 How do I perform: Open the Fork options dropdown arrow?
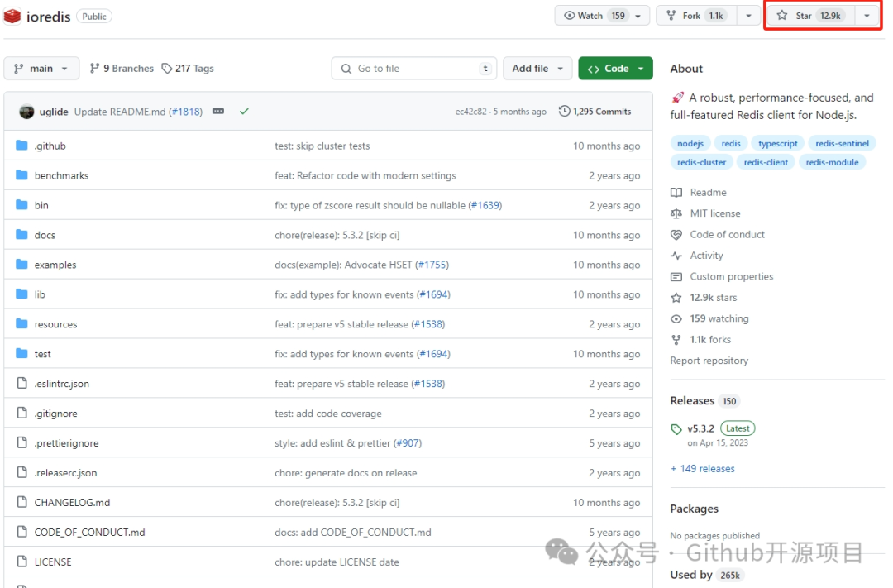pyautogui.click(x=748, y=16)
